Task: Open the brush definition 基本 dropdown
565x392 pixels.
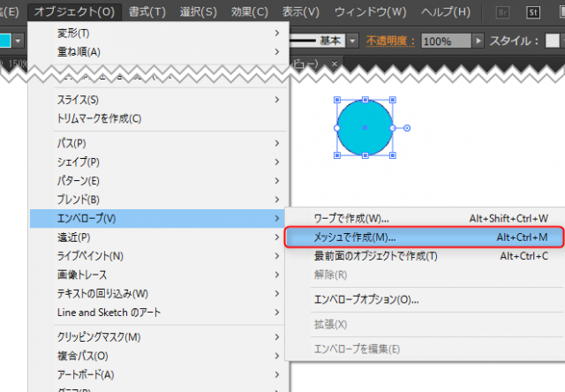Action: (x=352, y=41)
